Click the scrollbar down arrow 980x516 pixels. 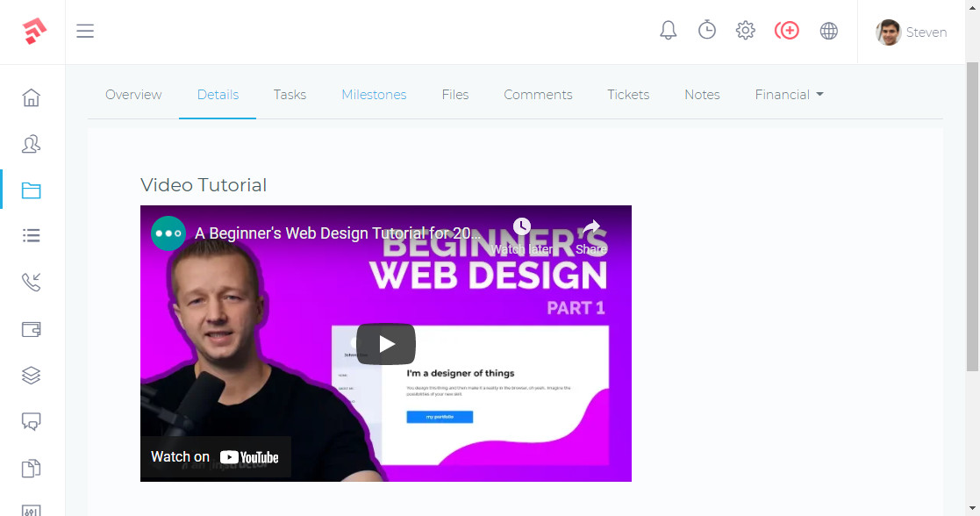point(972,509)
